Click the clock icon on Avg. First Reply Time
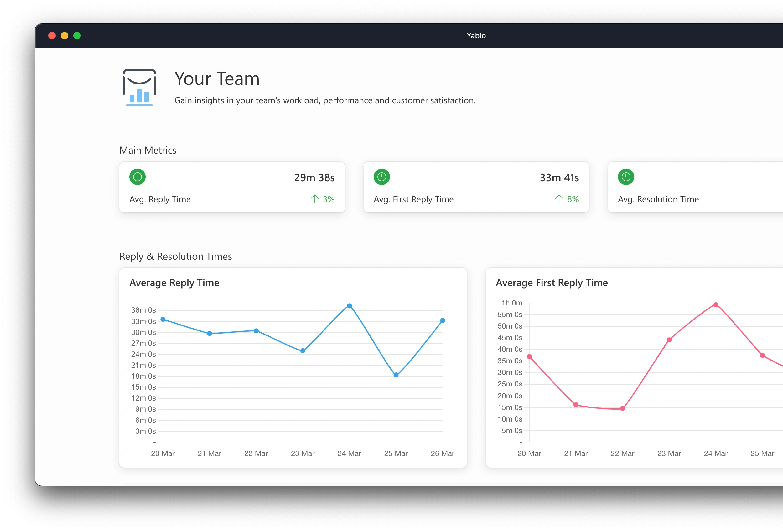Screen dimensions: 783x532 [381, 177]
